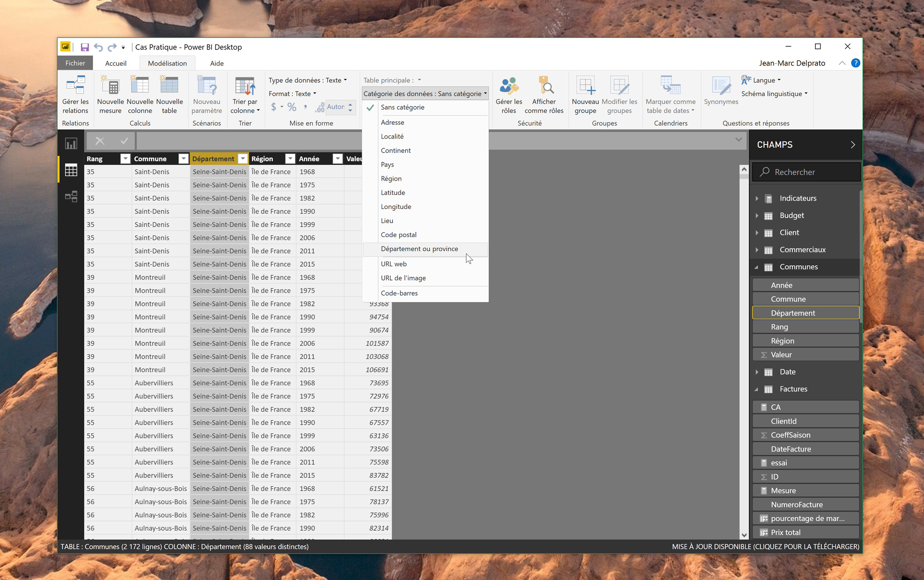Add a Nouvelle colonne
Viewport: 924px width, 580px height.
[140, 95]
